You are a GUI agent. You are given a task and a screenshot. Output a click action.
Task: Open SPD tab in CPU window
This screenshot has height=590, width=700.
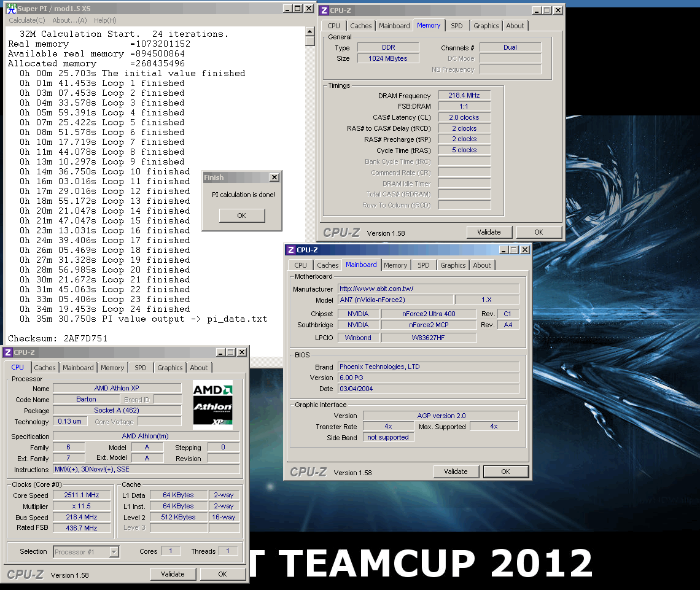point(141,368)
